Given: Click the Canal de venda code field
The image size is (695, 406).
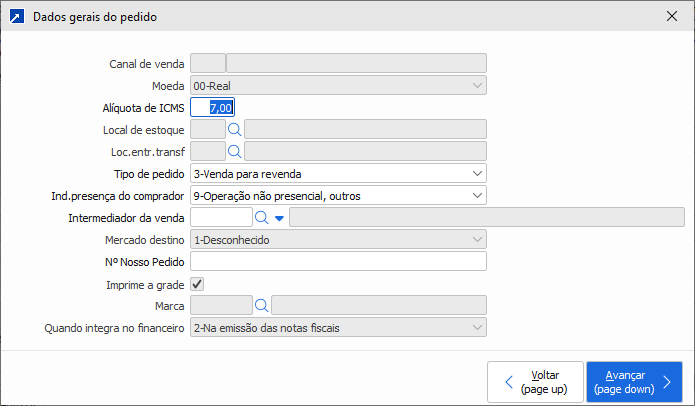Looking at the screenshot, I should [x=207, y=63].
